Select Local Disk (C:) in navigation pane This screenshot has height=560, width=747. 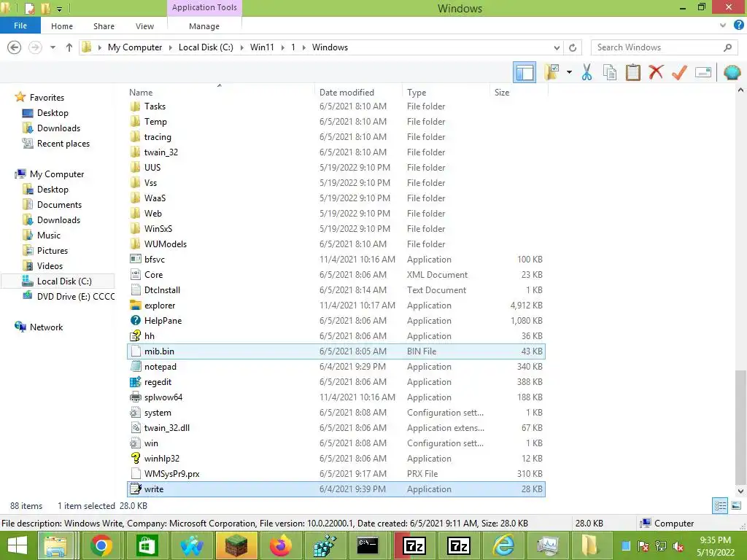tap(57, 281)
